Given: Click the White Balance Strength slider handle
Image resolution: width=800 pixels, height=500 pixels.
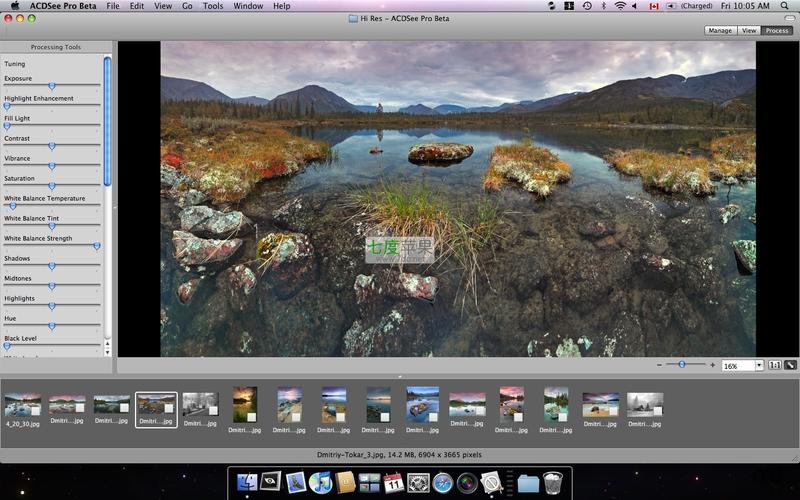Looking at the screenshot, I should coord(97,246).
